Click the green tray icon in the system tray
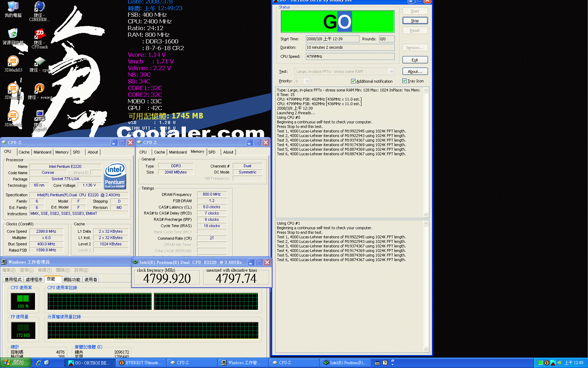This screenshot has width=588, height=368. pyautogui.click(x=540, y=363)
